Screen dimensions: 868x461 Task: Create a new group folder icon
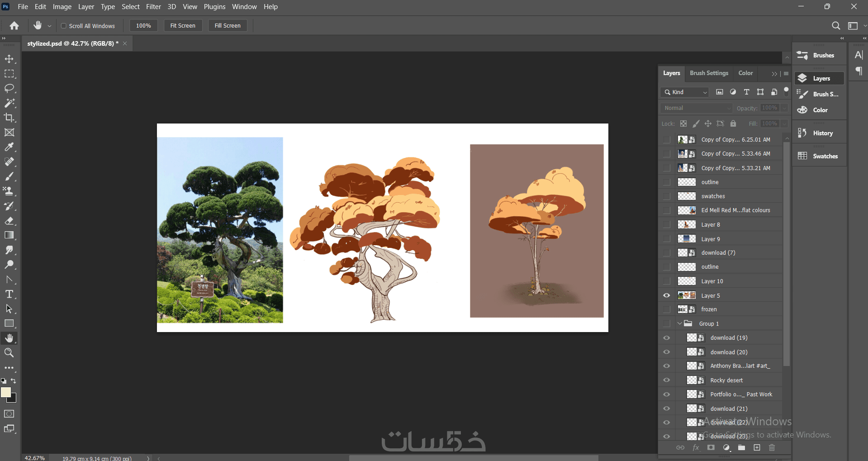[741, 447]
